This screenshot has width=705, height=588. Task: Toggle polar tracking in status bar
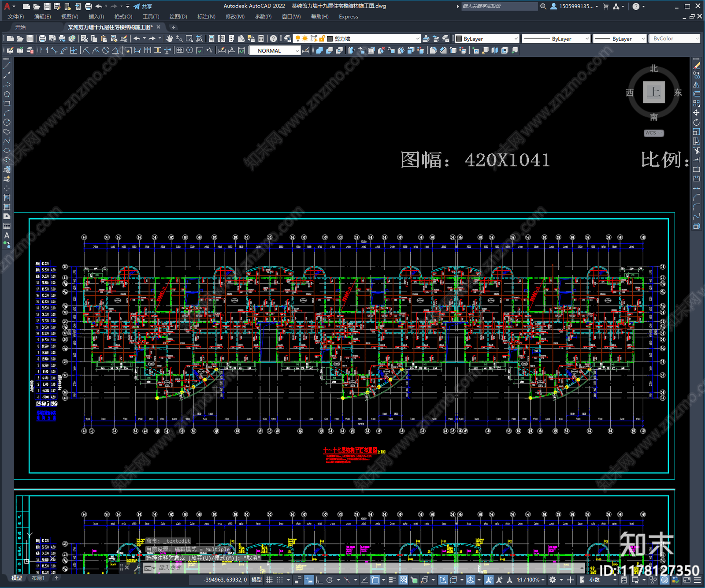pos(329,580)
